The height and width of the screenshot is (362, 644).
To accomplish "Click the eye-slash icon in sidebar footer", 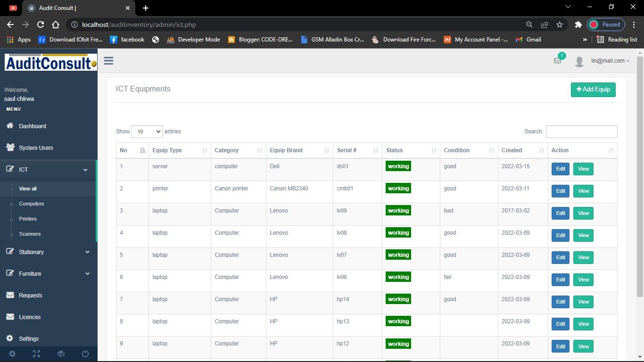I will pos(61,354).
